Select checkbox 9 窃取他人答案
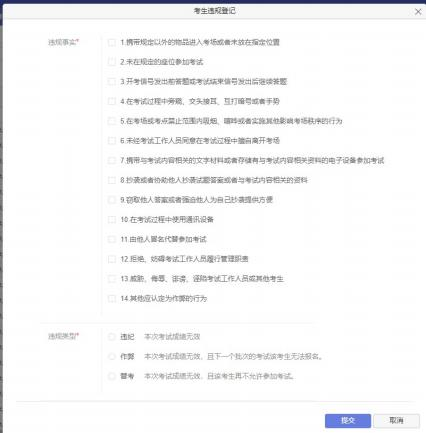Screen dimensions: 426x433 coord(112,200)
